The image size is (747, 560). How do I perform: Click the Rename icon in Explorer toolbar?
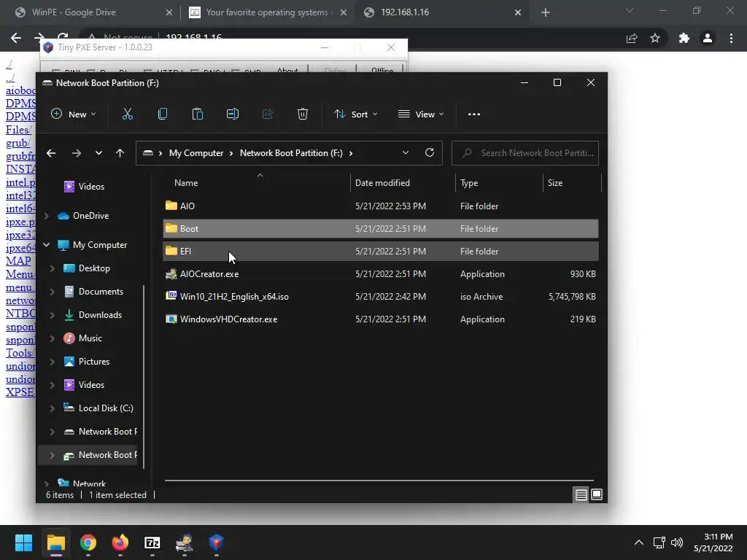coord(233,114)
